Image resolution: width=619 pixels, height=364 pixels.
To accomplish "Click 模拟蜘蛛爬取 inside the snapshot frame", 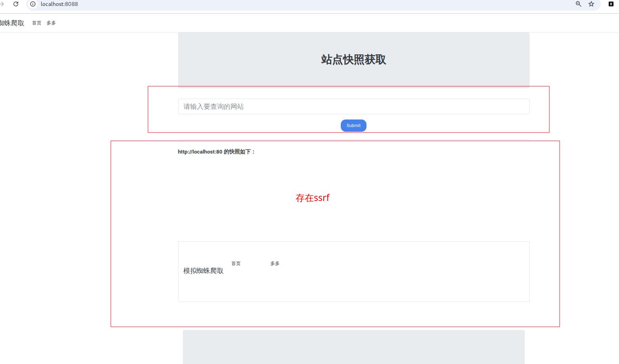I will click(x=203, y=271).
